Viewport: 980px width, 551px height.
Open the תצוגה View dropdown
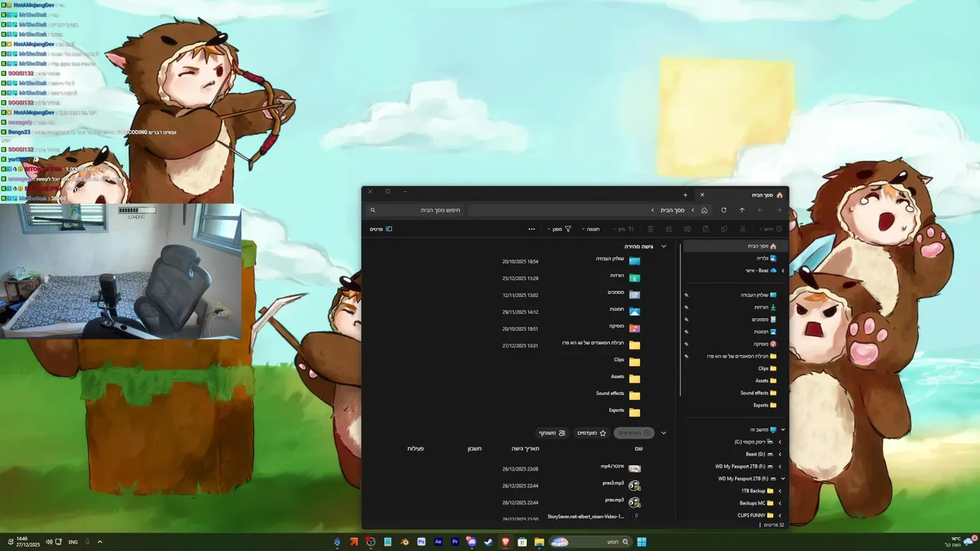pyautogui.click(x=590, y=229)
